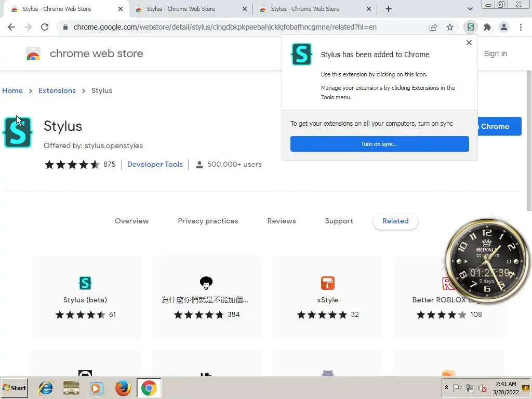
Task: Open the Stylus extension toolbar icon
Action: (x=470, y=27)
